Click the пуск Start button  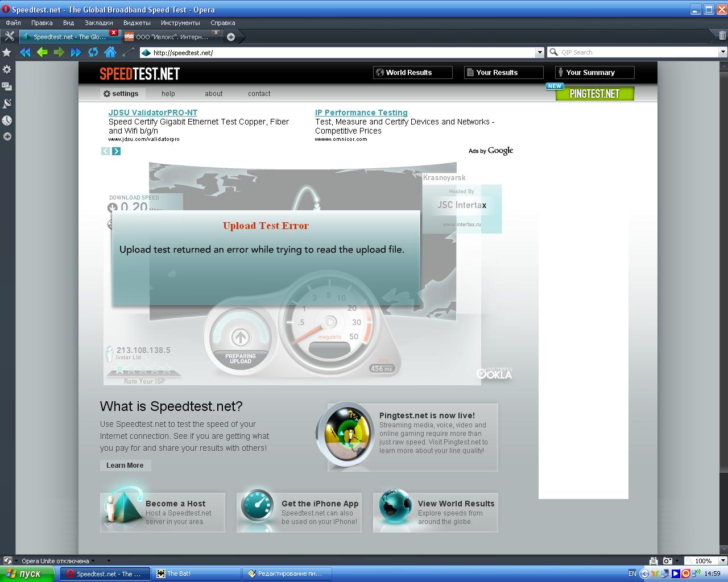[28, 574]
